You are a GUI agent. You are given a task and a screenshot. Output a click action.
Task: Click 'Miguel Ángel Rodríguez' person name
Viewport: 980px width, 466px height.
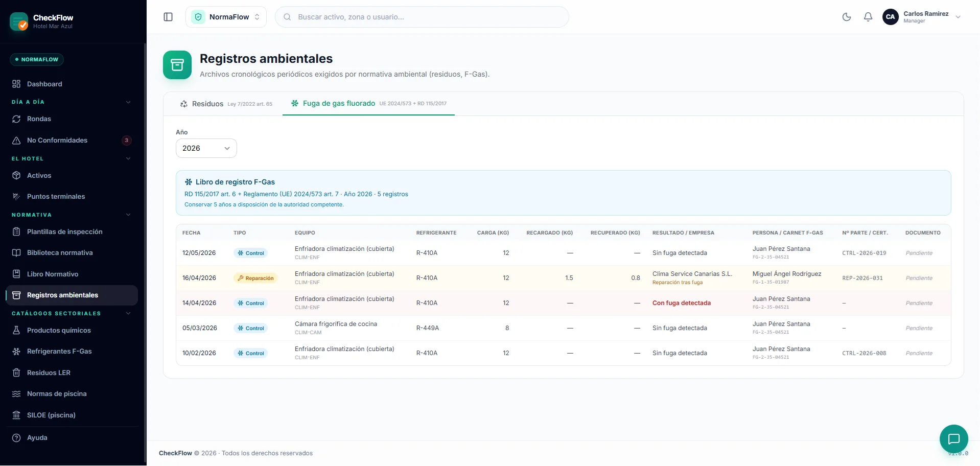tap(787, 274)
